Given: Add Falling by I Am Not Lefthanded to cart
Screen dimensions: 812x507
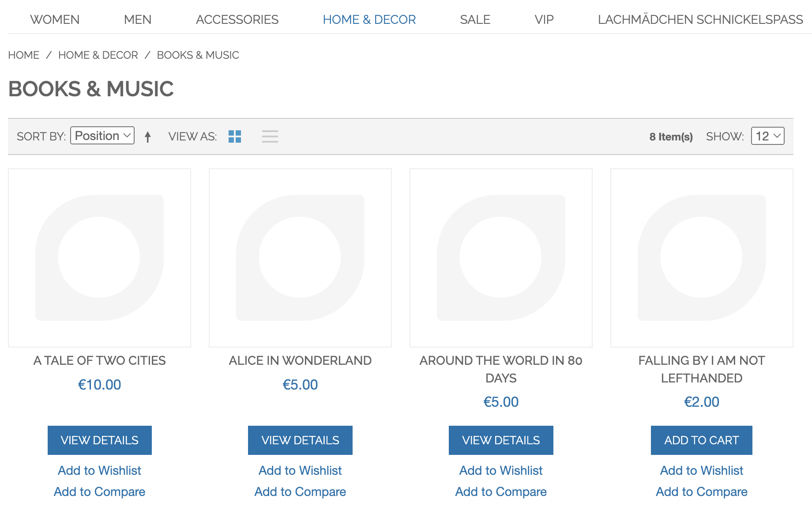Looking at the screenshot, I should point(701,440).
